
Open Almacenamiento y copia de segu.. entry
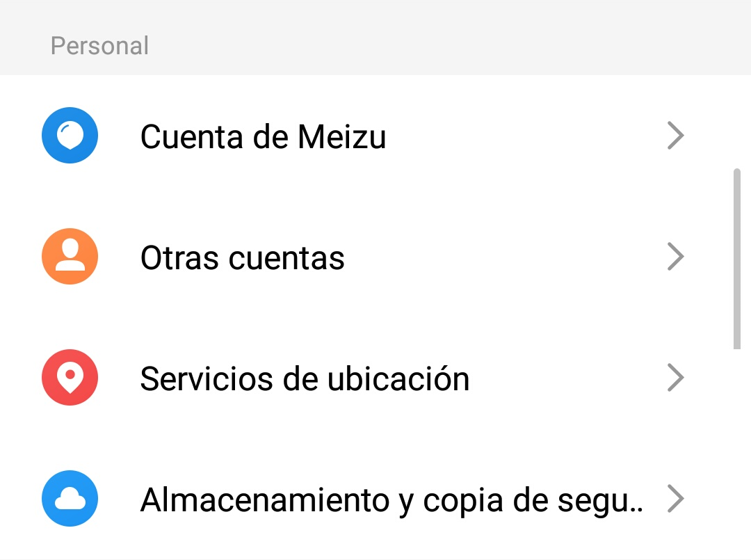click(x=389, y=500)
